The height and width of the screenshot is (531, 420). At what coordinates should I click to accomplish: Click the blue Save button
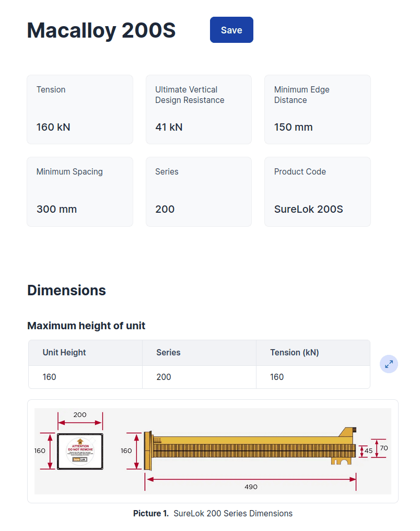[231, 30]
